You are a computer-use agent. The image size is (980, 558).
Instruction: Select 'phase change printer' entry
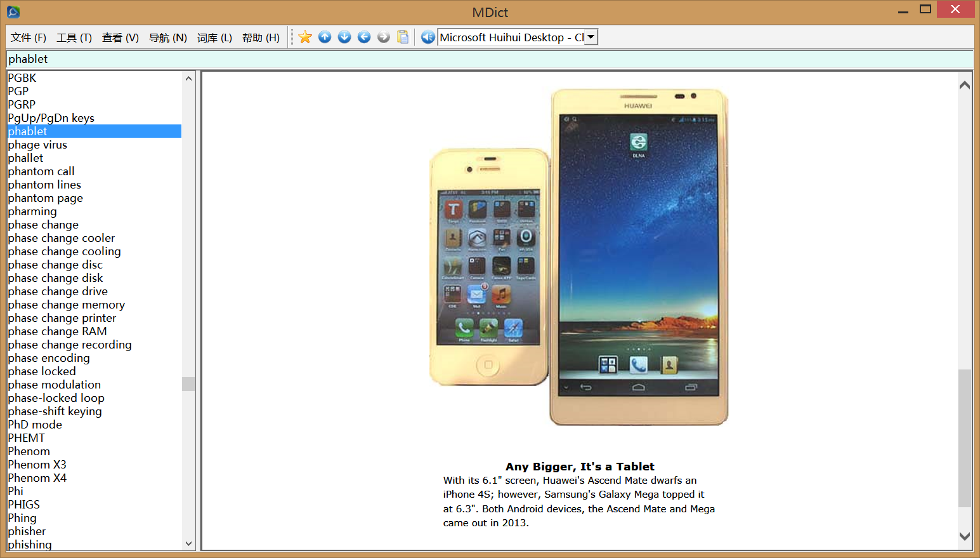[x=62, y=318]
